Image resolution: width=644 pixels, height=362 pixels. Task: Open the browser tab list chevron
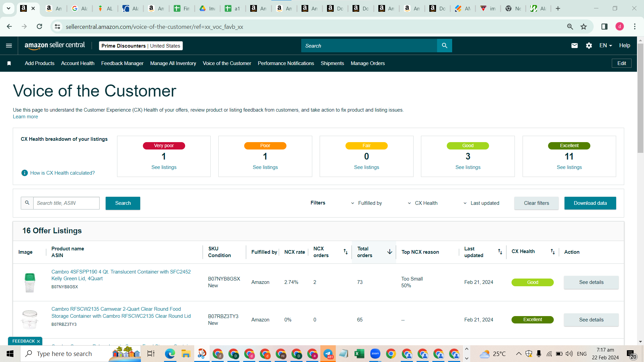pos(9,8)
